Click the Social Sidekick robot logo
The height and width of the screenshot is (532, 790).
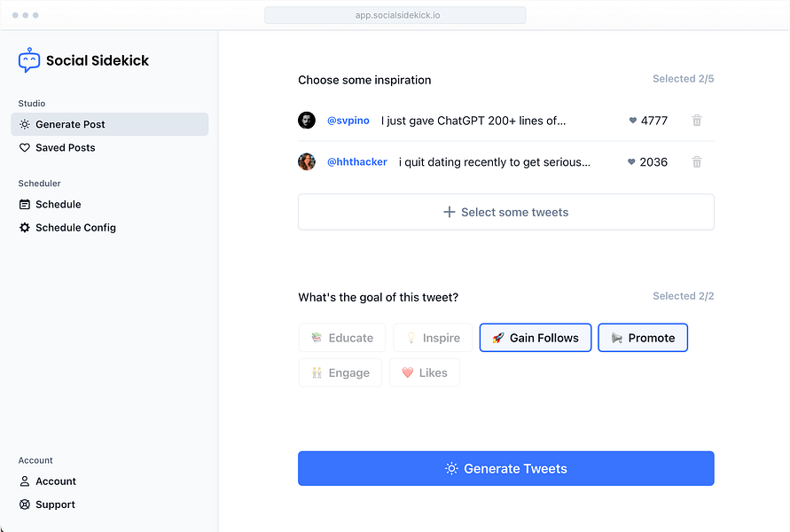[x=29, y=60]
